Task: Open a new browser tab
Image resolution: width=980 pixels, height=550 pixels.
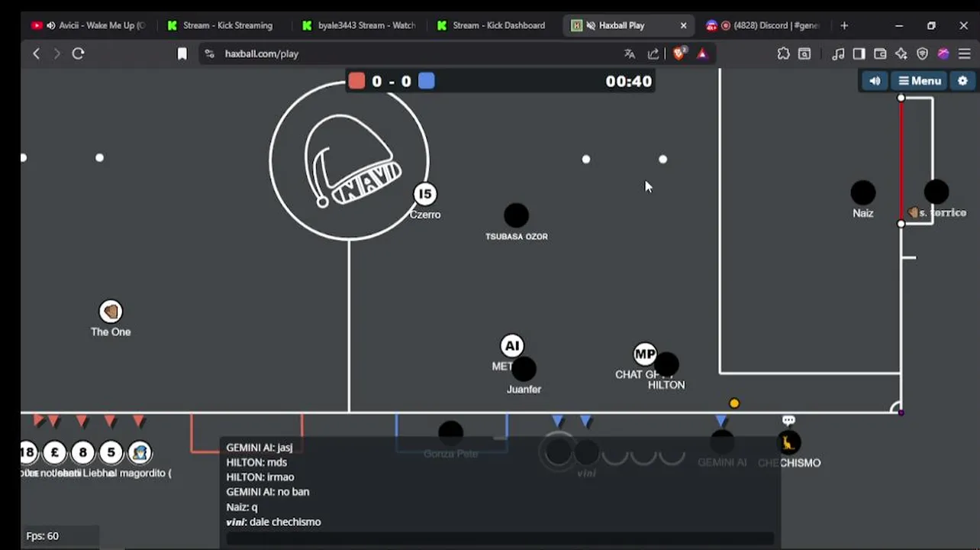Action: [844, 25]
